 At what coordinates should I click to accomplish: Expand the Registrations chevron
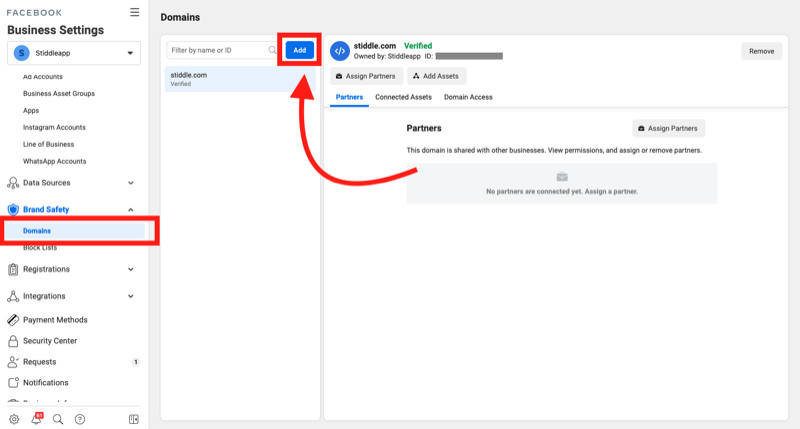[131, 269]
